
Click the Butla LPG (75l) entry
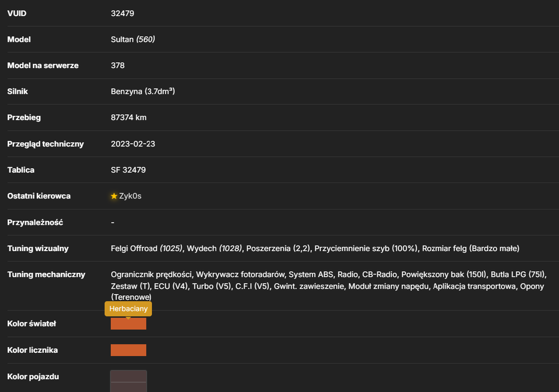[518, 275]
